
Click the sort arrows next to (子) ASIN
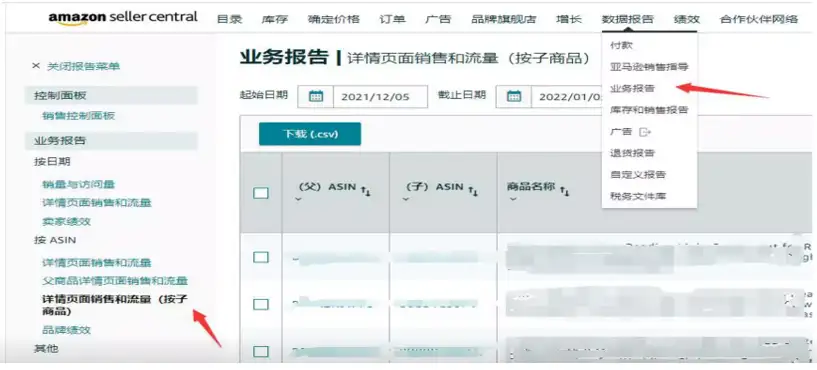click(473, 190)
